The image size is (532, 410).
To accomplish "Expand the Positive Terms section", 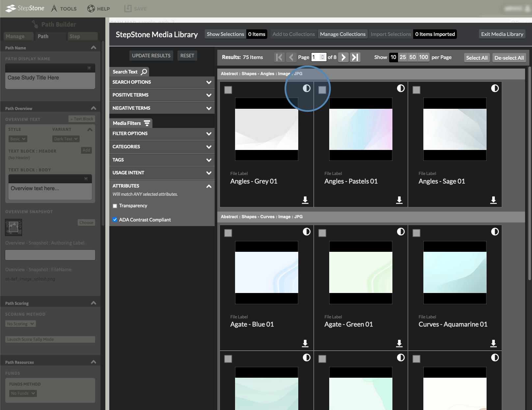I will [162, 95].
